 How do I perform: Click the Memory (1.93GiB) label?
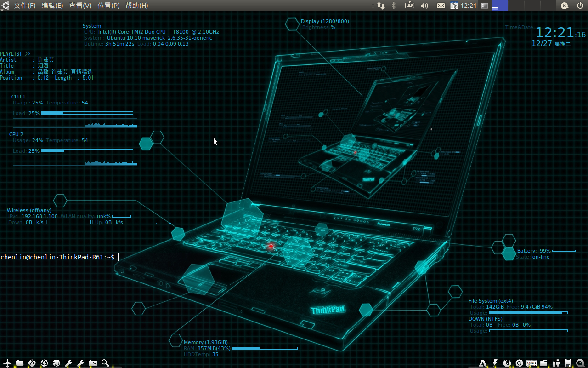click(x=206, y=342)
